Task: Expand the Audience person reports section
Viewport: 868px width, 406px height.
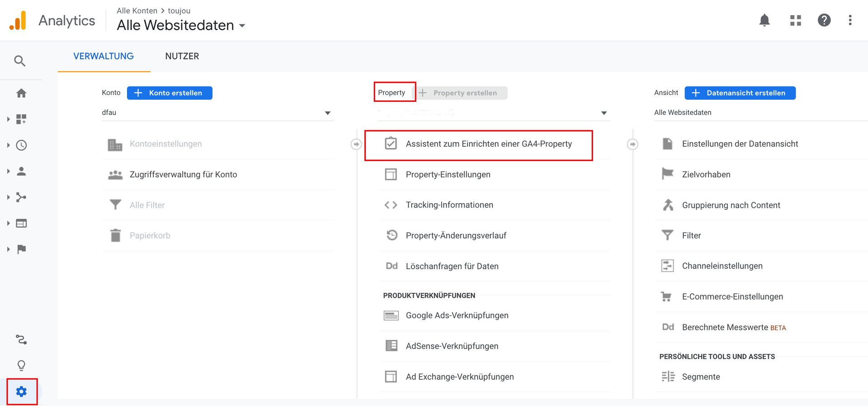Action: (x=21, y=171)
